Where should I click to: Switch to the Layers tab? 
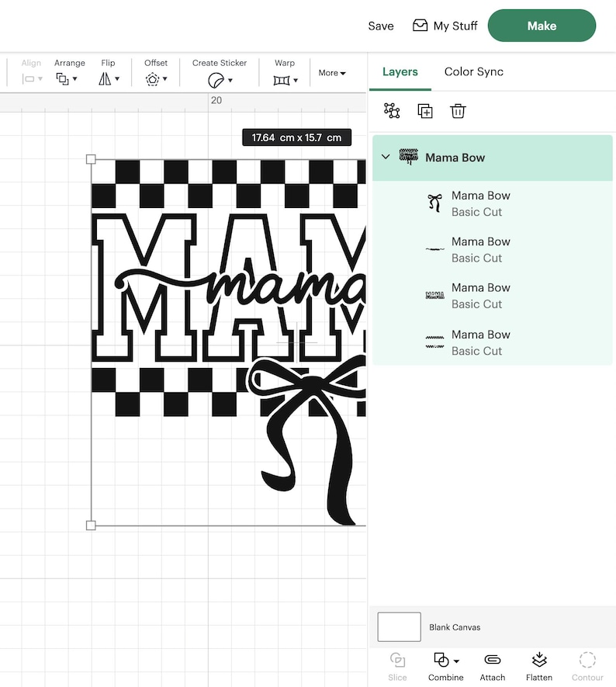click(400, 71)
